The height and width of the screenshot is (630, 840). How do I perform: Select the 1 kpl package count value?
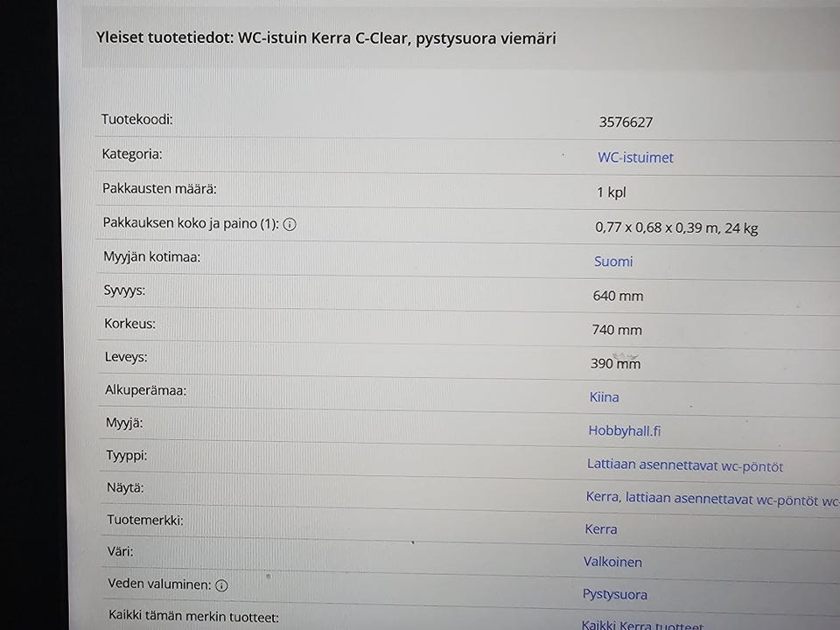click(x=612, y=192)
